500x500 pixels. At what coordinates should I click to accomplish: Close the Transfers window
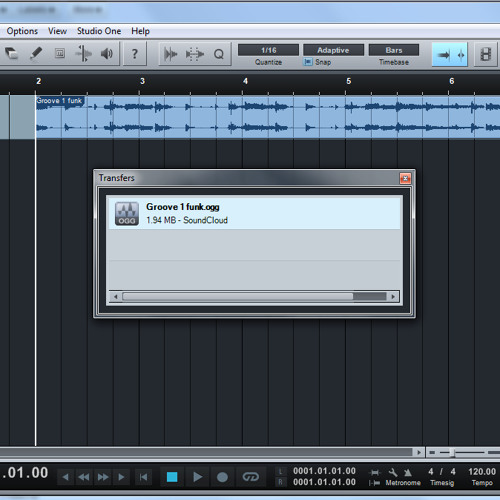(405, 179)
